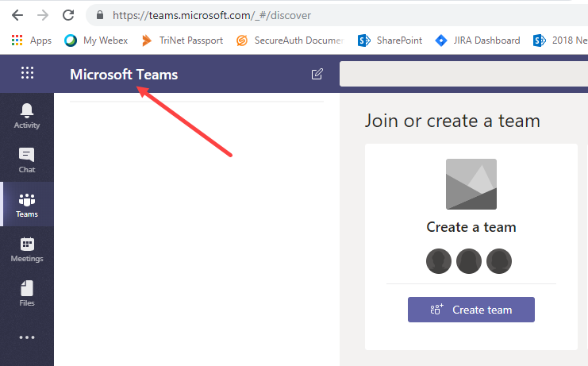The image size is (588, 366).
Task: Open the Apps bookmarks shortcut
Action: [31, 40]
